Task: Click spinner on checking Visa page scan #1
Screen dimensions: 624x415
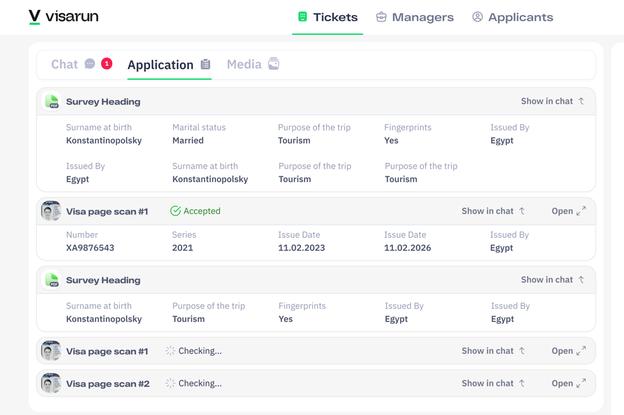Action: pos(170,351)
